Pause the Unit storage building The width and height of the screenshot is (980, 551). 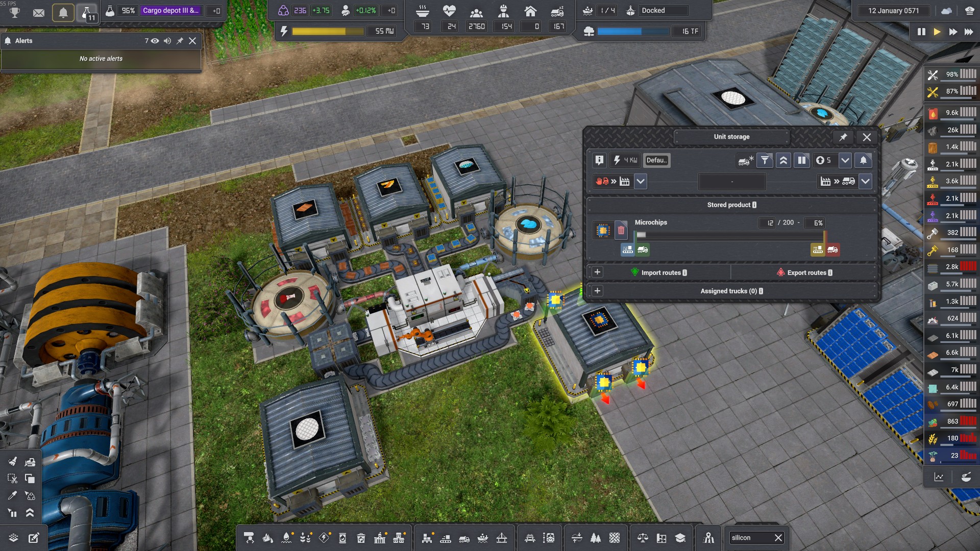pyautogui.click(x=802, y=160)
